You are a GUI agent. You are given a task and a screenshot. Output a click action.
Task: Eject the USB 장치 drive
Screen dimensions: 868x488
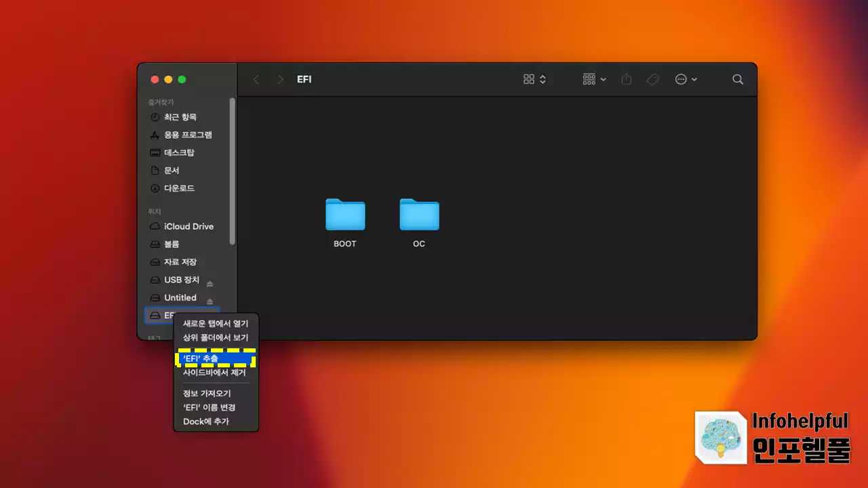coord(210,283)
